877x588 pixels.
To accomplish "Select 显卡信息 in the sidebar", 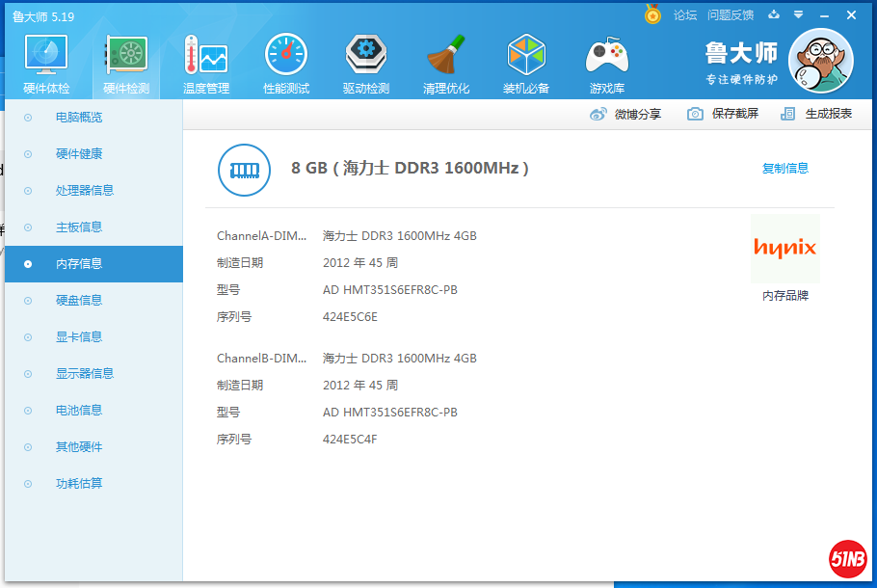I will coord(84,336).
